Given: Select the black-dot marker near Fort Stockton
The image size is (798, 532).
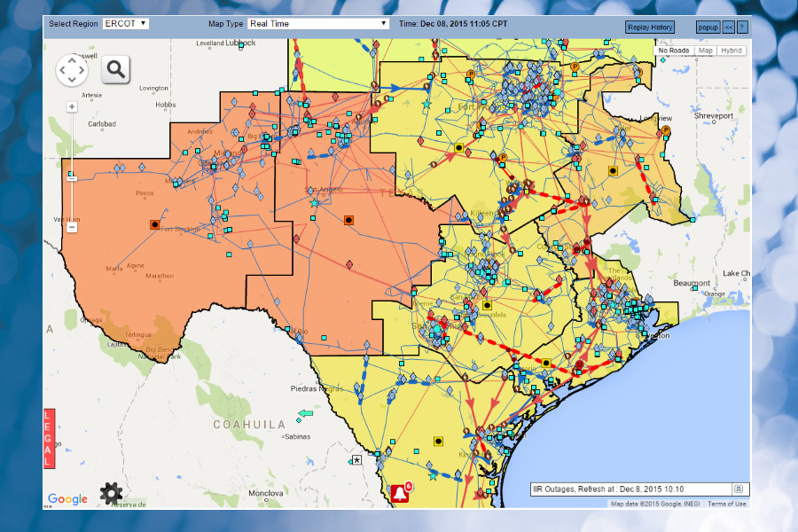Looking at the screenshot, I should [x=154, y=224].
